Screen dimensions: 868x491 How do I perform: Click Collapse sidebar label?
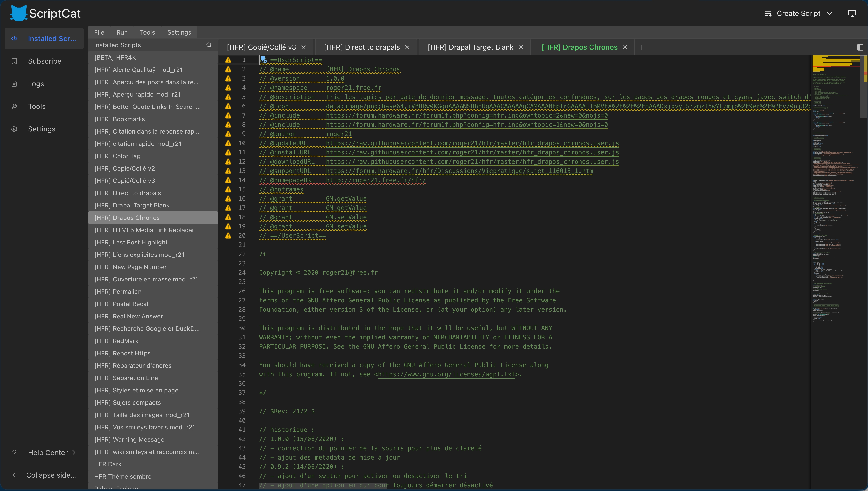point(51,475)
